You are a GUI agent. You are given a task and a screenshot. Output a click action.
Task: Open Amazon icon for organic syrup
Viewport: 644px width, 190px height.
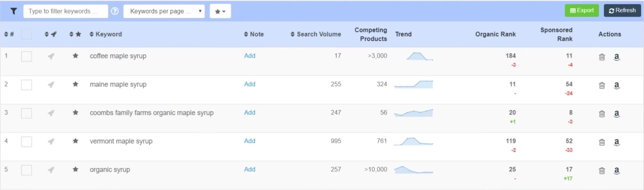(616, 170)
